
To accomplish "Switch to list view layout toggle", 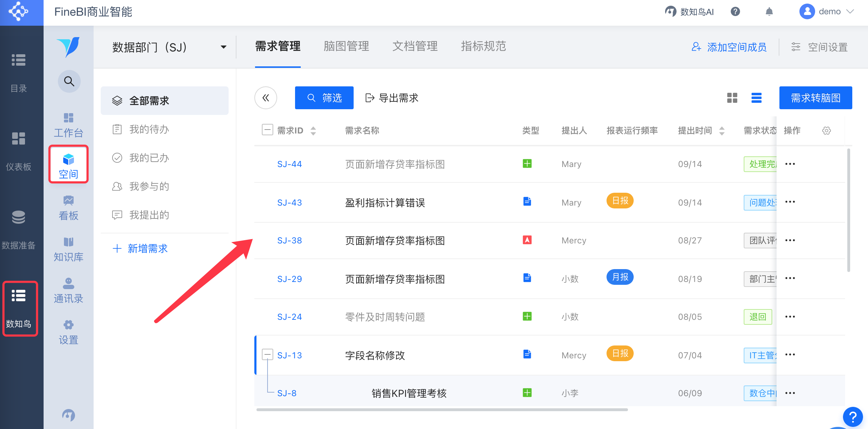I will [756, 98].
